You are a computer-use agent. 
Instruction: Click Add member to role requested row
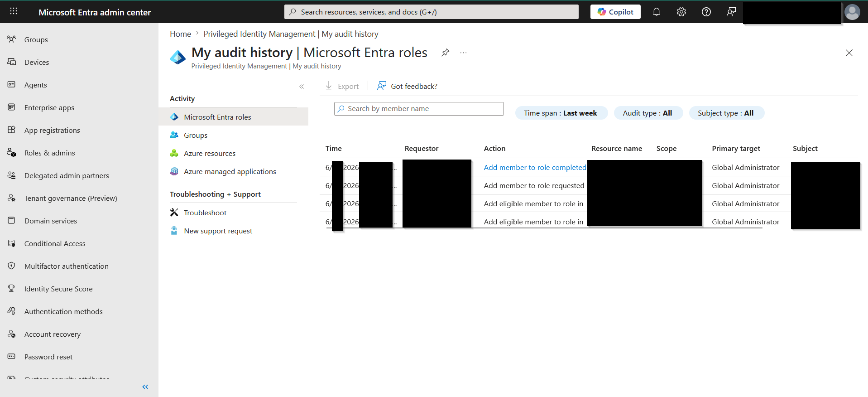pyautogui.click(x=590, y=185)
